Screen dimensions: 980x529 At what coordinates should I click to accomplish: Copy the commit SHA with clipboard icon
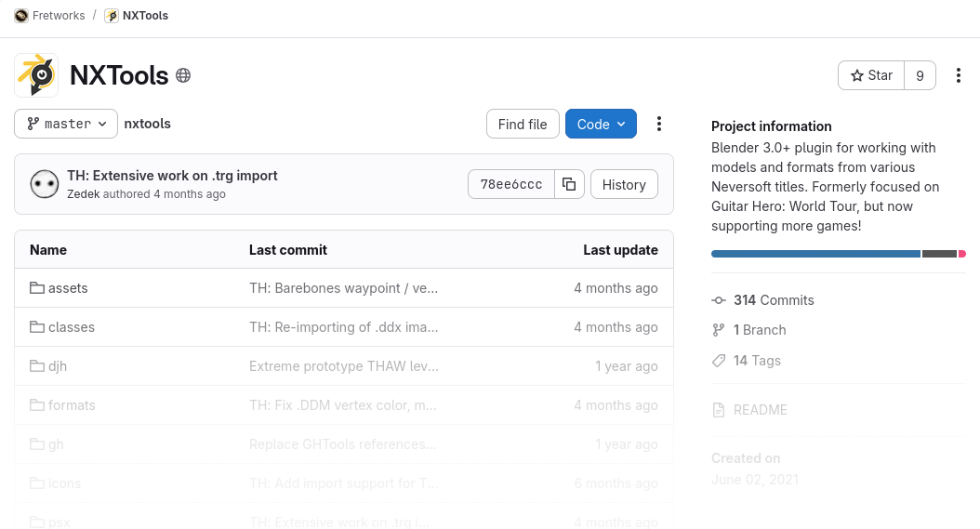[x=568, y=184]
